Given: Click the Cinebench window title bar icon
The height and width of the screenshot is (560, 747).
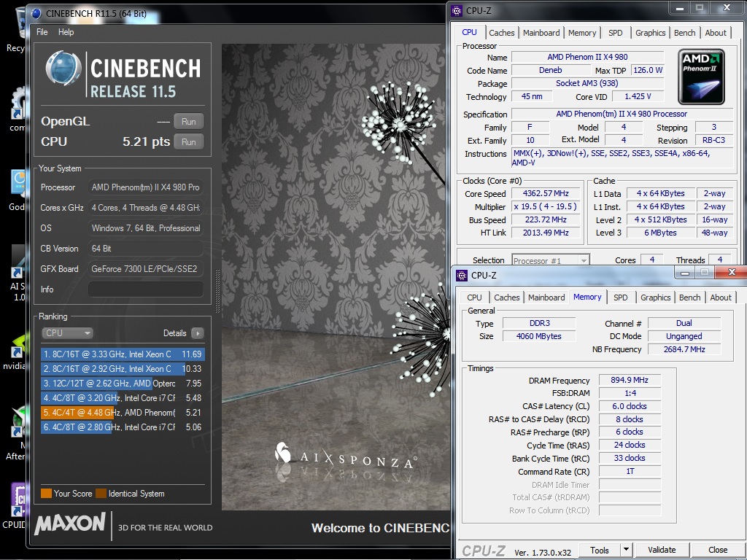Looking at the screenshot, I should pos(36,13).
